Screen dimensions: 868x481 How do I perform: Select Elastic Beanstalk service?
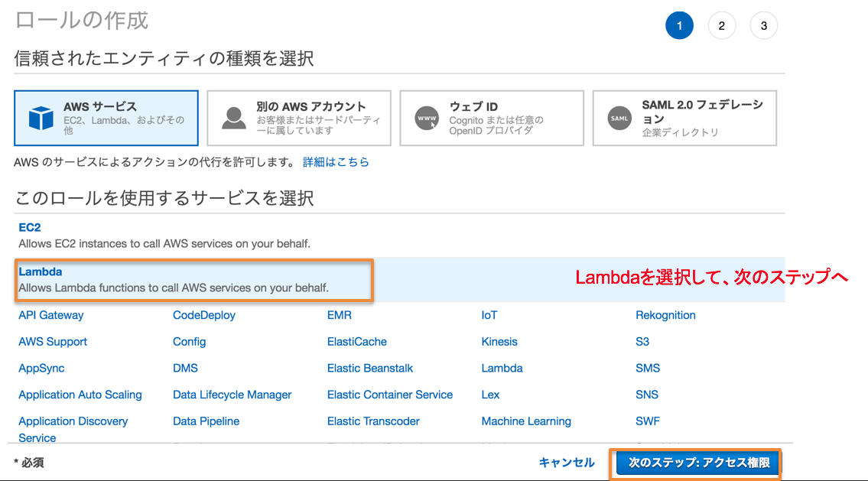tap(370, 368)
